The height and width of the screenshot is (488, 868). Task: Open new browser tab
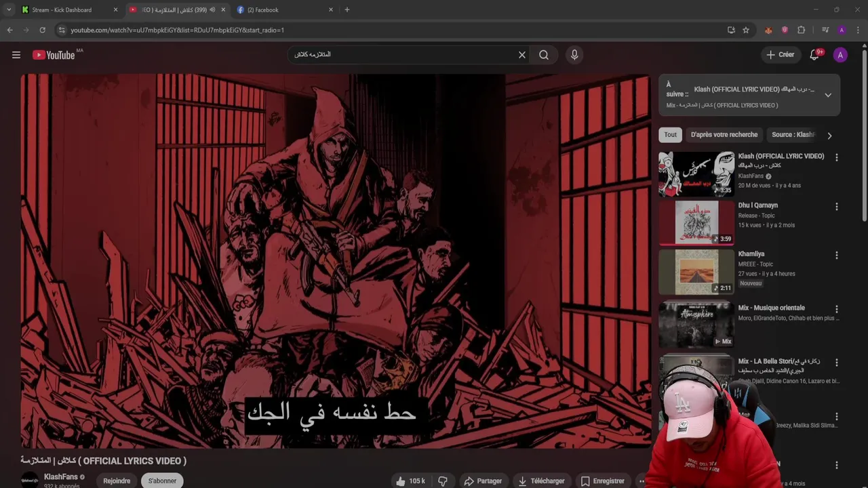(x=347, y=9)
